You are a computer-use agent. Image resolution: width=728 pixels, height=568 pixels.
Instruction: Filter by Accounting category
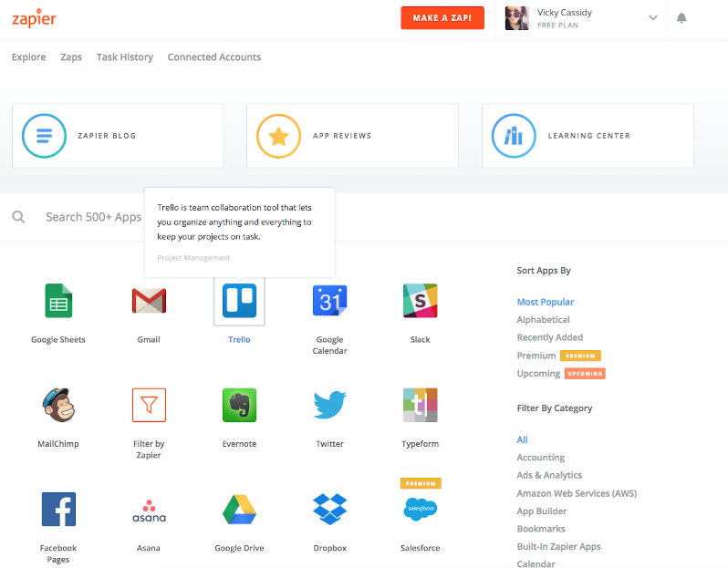541,458
